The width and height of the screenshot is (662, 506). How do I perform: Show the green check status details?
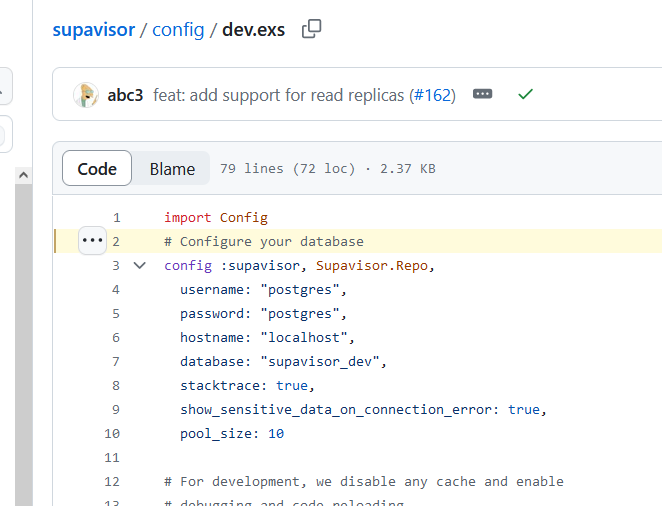click(525, 94)
